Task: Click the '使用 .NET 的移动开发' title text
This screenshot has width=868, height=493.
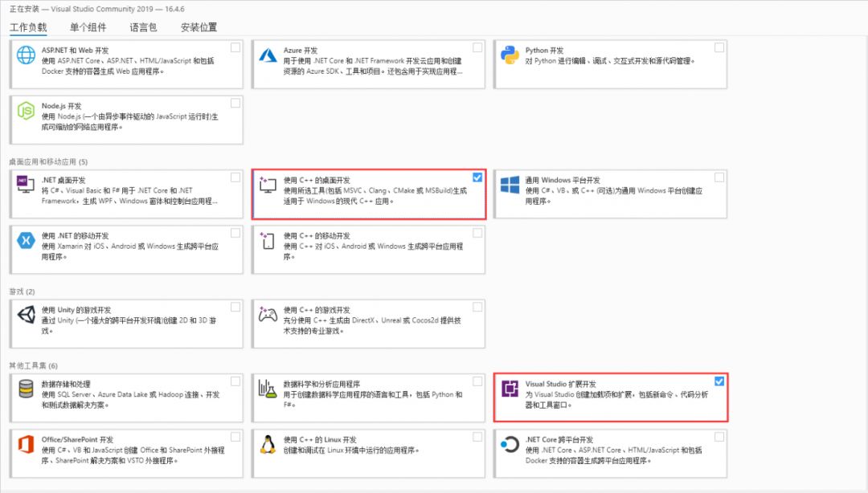Action: tap(76, 236)
